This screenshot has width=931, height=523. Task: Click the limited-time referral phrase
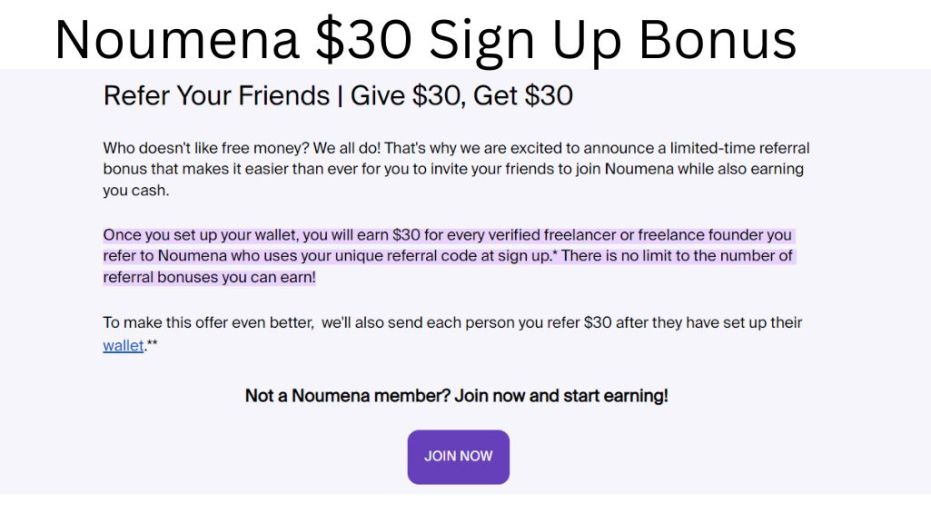(x=732, y=148)
